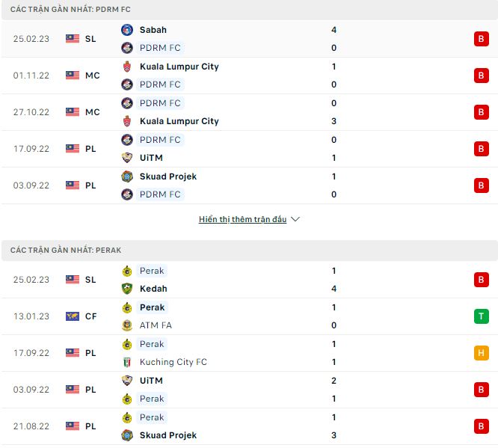Select the Kedah team name
The image size is (498, 448).
pyautogui.click(x=153, y=289)
